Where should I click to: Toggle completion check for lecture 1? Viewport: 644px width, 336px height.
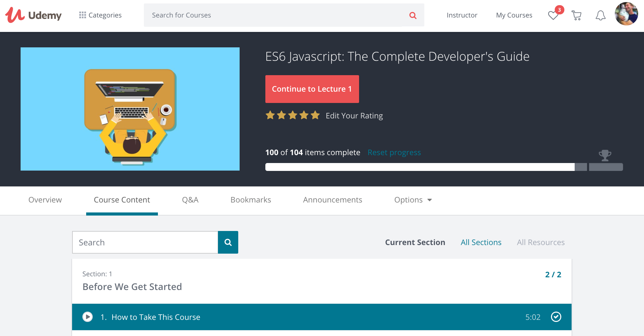pyautogui.click(x=556, y=317)
